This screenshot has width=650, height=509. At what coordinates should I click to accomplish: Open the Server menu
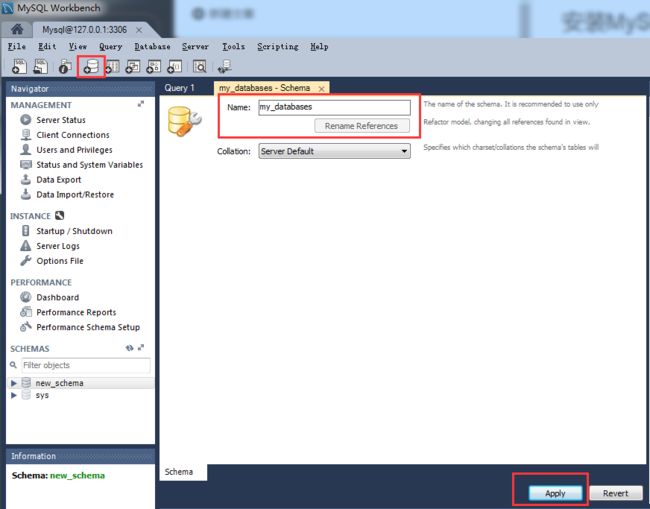pos(195,46)
